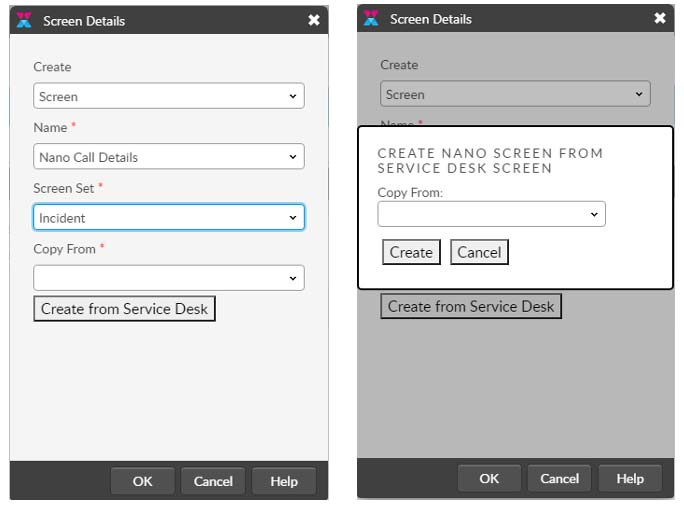
Task: Click Cancel in the left dialog footer
Action: coord(213,481)
